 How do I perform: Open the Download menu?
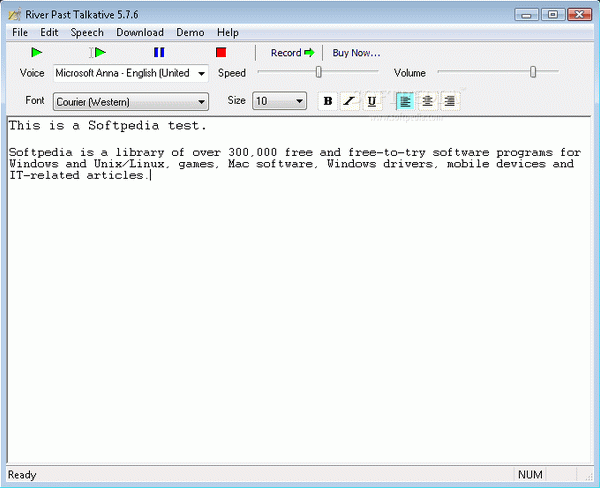(x=140, y=33)
